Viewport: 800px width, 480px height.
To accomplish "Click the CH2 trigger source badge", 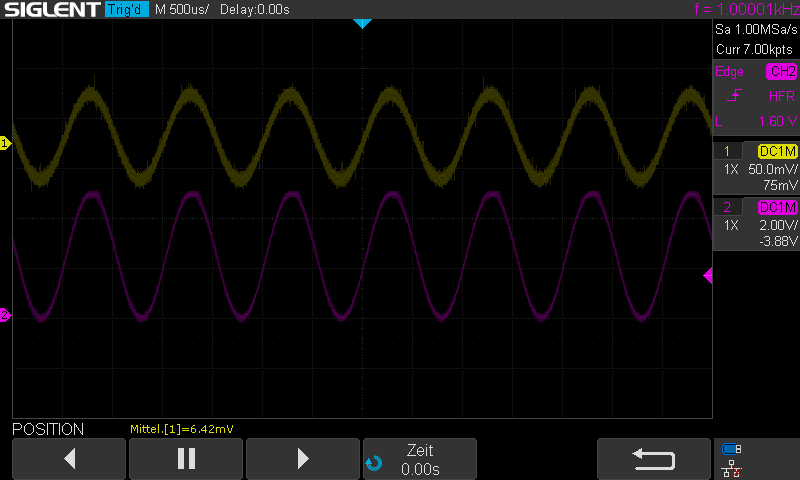I will click(x=781, y=71).
